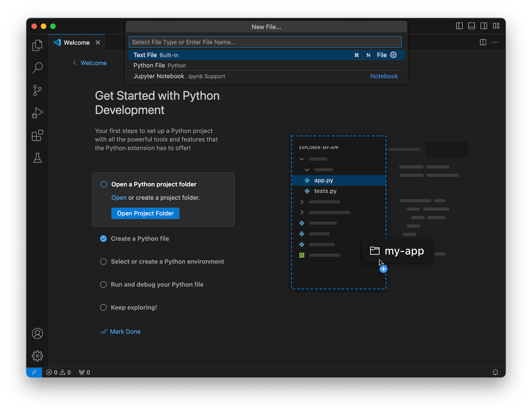Image resolution: width=532 pixels, height=412 pixels.
Task: Click Mark Done link
Action: pyautogui.click(x=121, y=332)
